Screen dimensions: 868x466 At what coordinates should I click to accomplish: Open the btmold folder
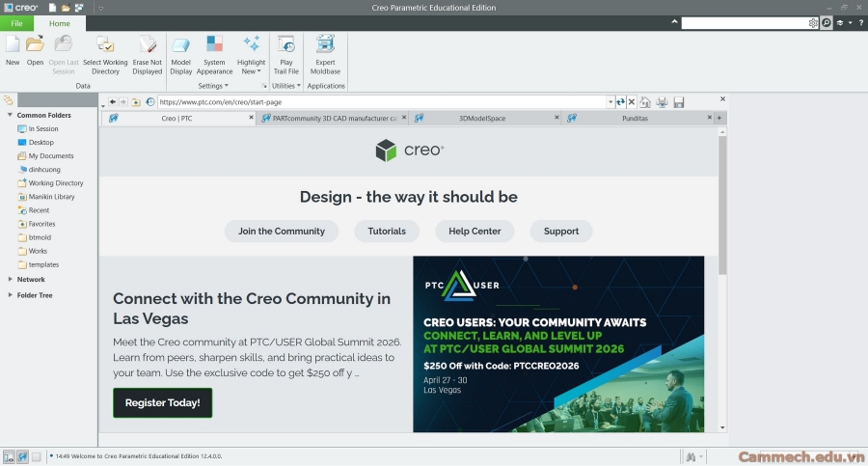34,237
